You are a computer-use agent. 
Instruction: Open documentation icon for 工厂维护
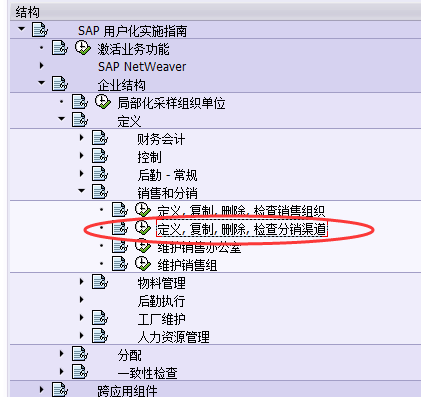(x=100, y=318)
